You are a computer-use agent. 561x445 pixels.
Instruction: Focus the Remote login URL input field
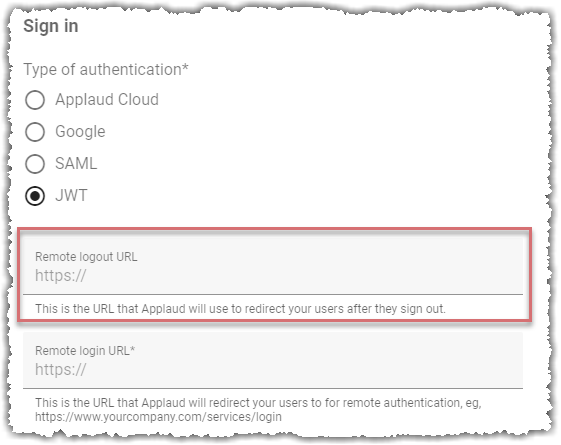(x=273, y=360)
